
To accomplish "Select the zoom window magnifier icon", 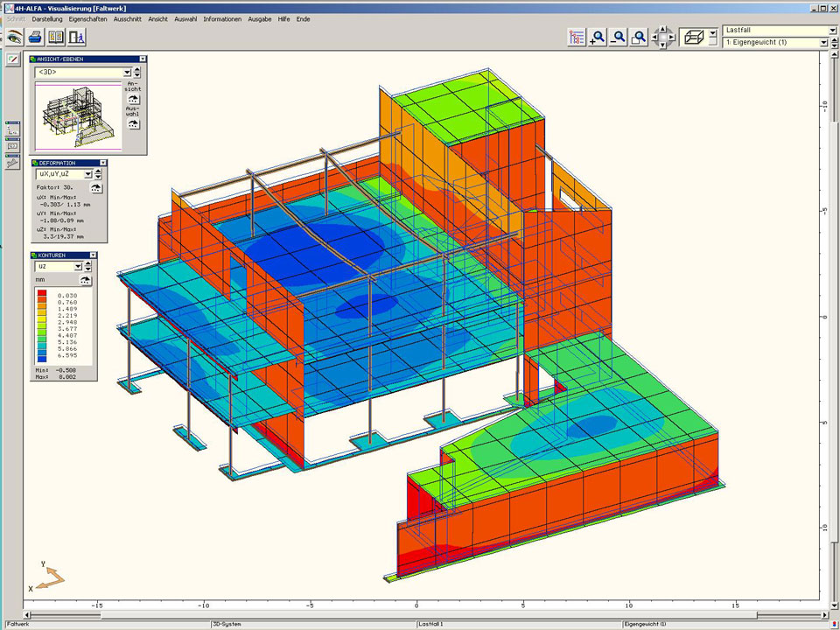I will tap(640, 37).
